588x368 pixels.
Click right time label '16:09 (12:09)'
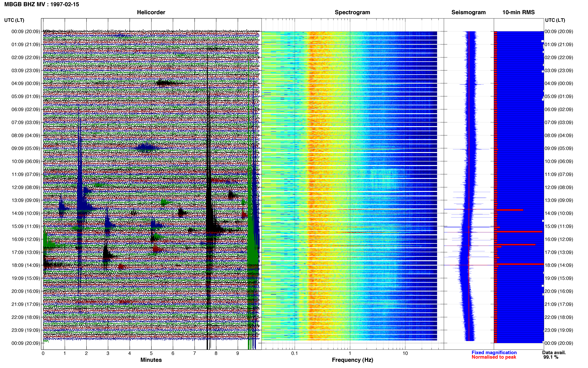(559, 240)
